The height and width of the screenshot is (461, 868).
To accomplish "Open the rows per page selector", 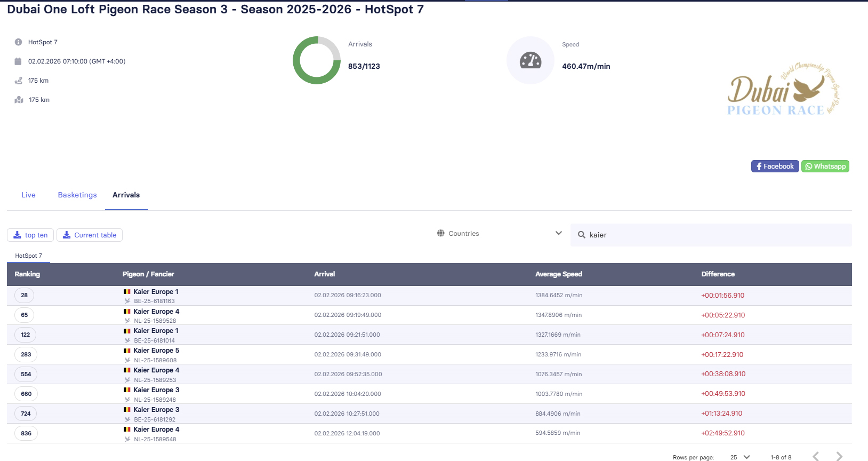I will click(740, 457).
